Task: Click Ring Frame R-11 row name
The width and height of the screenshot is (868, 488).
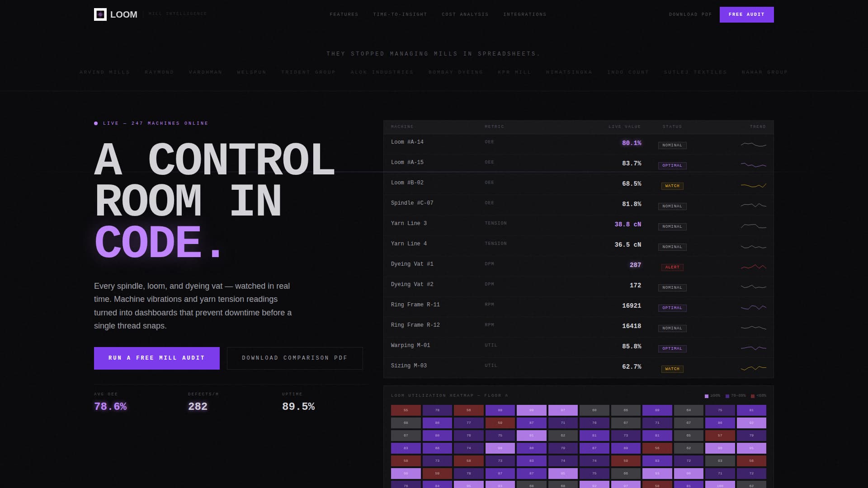Action: [415, 305]
